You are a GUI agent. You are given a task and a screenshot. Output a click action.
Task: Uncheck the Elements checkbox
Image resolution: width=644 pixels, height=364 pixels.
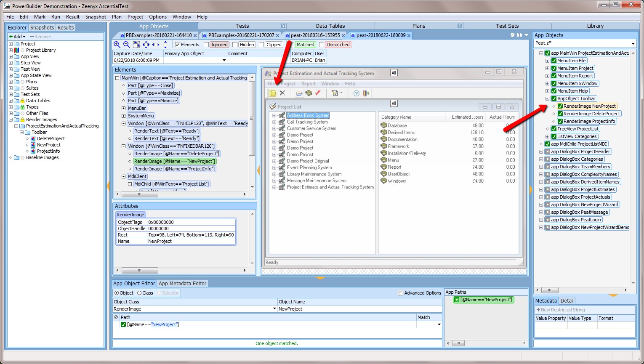tap(178, 45)
